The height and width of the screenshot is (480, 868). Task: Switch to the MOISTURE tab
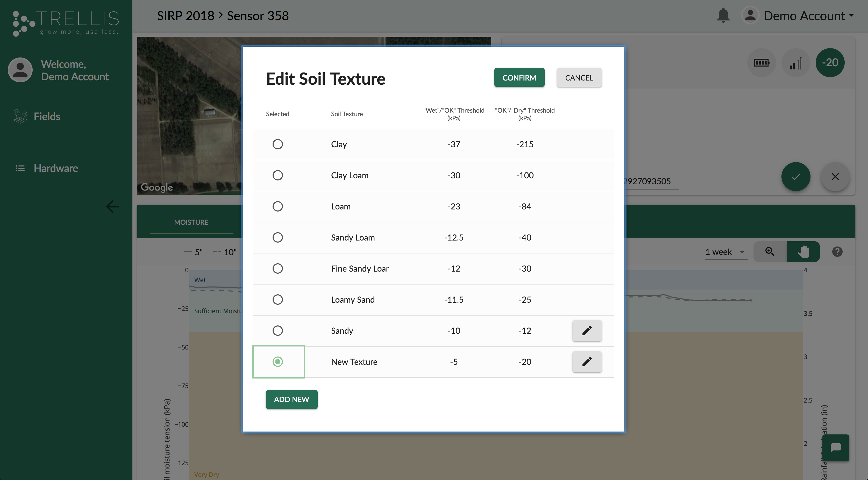[191, 222]
